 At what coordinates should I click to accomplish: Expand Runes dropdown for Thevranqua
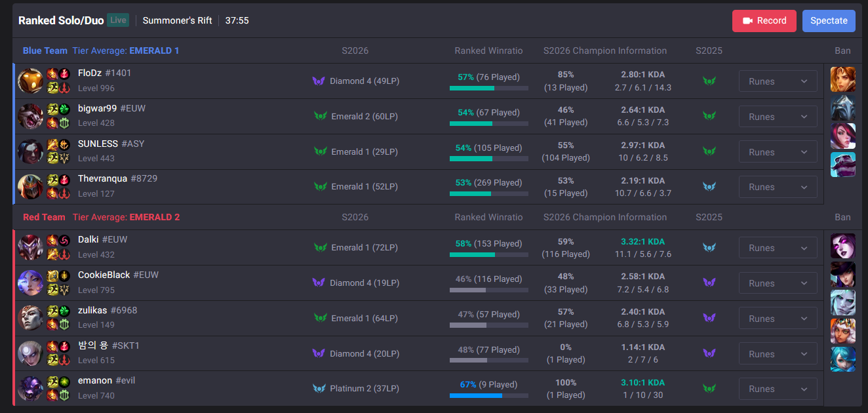coord(778,187)
